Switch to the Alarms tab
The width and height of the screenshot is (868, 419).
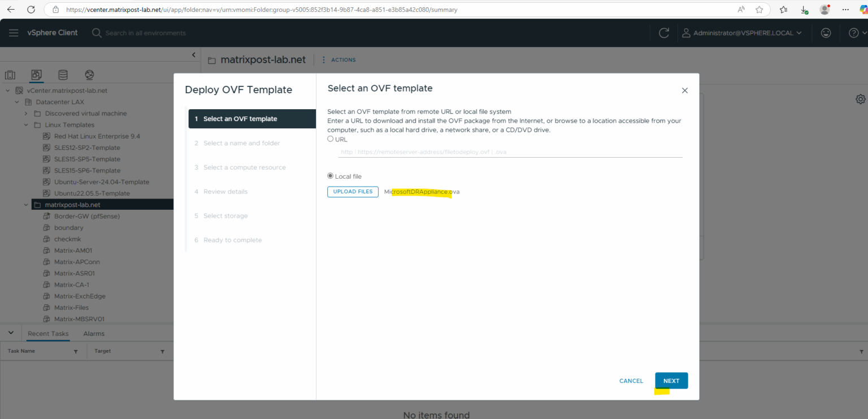pos(93,334)
